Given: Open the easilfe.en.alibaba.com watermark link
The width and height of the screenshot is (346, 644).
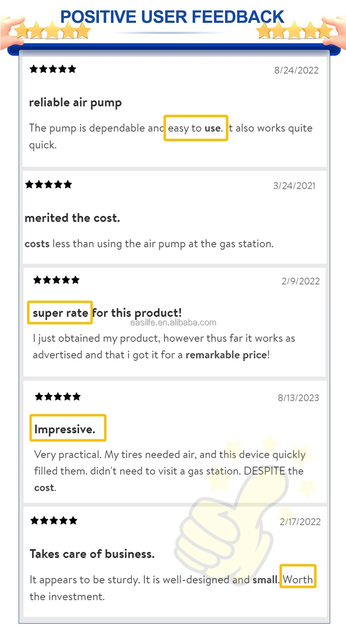Looking at the screenshot, I should tap(173, 323).
